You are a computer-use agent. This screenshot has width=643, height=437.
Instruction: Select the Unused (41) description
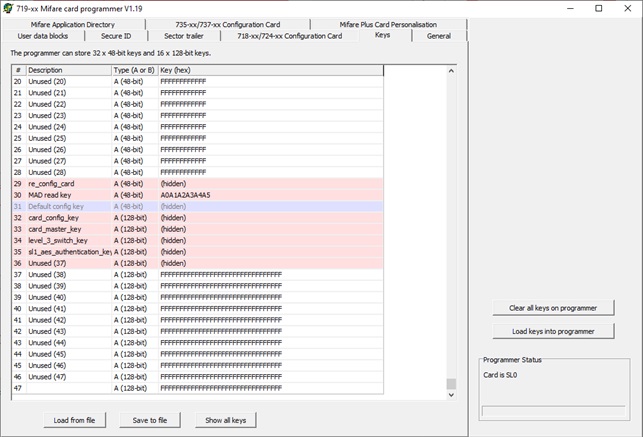[47, 309]
